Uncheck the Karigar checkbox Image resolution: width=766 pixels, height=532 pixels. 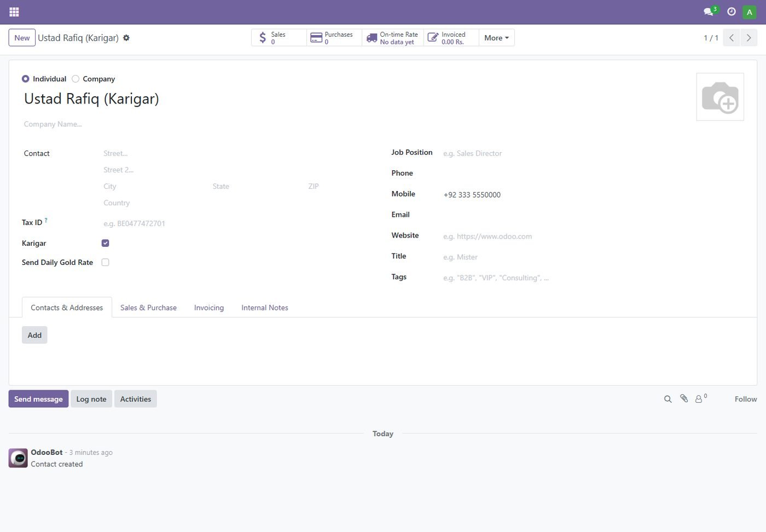(x=106, y=243)
